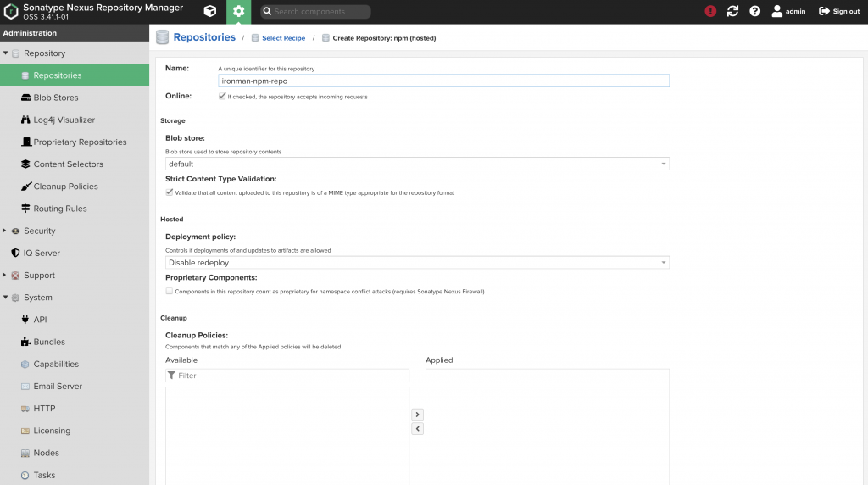Click the Sign out button

click(839, 12)
